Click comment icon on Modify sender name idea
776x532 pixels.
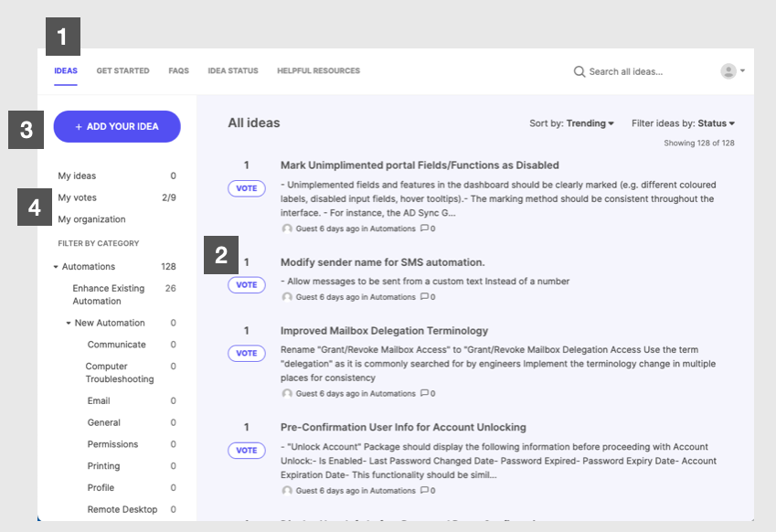424,296
